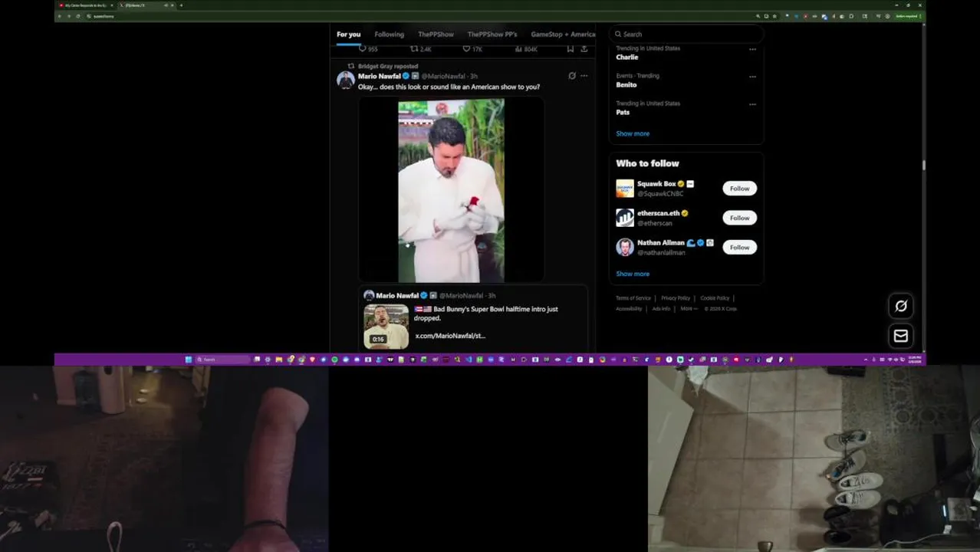Click the etherscan.eth profile picture

coord(625,218)
